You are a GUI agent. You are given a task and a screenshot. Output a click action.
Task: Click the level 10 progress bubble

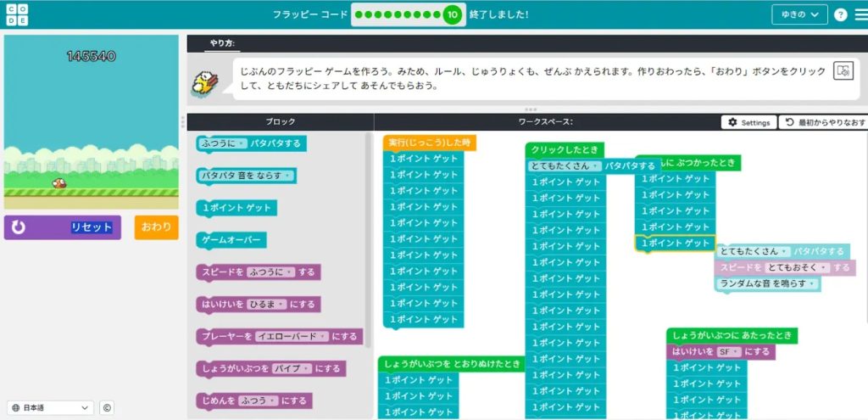452,14
